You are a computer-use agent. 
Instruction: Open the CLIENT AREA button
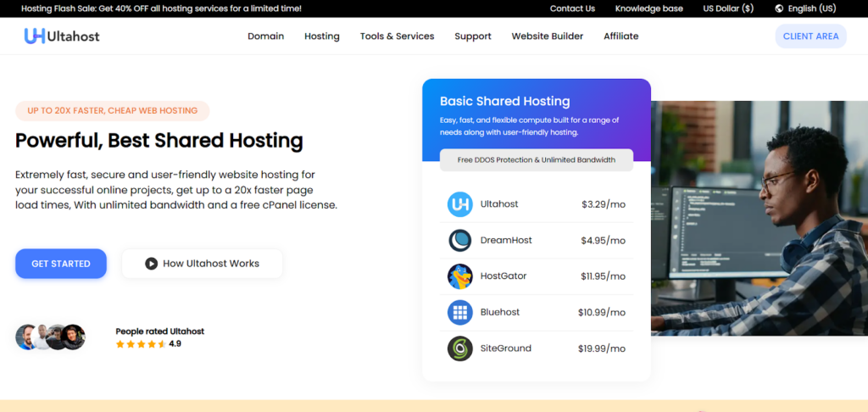tap(810, 36)
